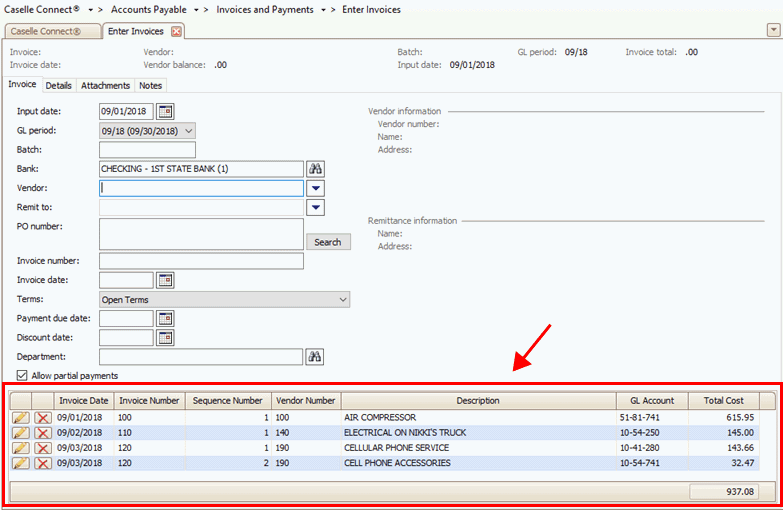Close the Enter Invoices tab

pyautogui.click(x=176, y=31)
